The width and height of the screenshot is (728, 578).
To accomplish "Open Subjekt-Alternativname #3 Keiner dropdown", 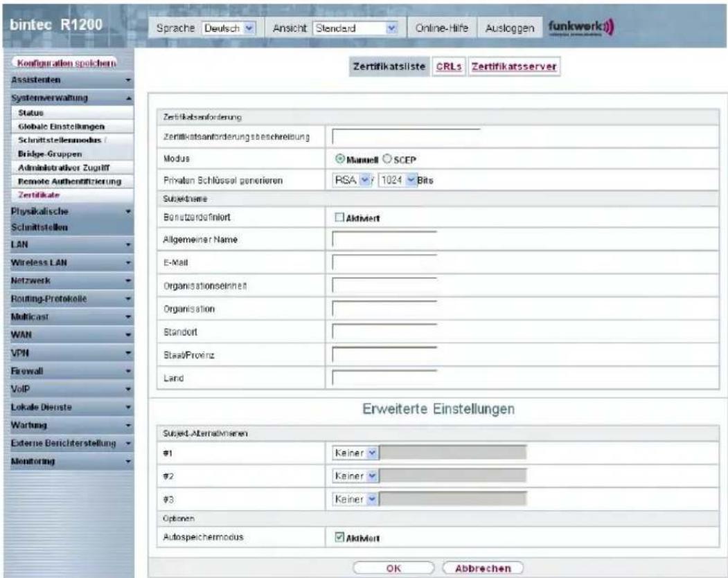I will [x=355, y=499].
